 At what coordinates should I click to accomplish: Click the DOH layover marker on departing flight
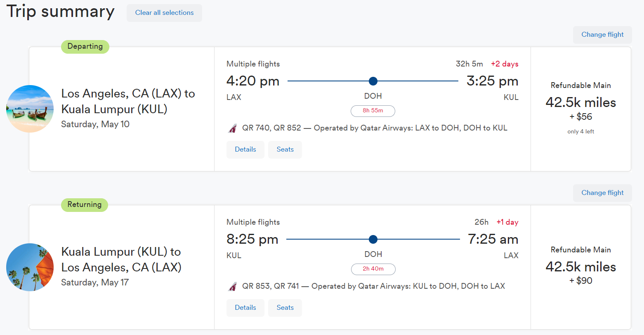point(373,81)
